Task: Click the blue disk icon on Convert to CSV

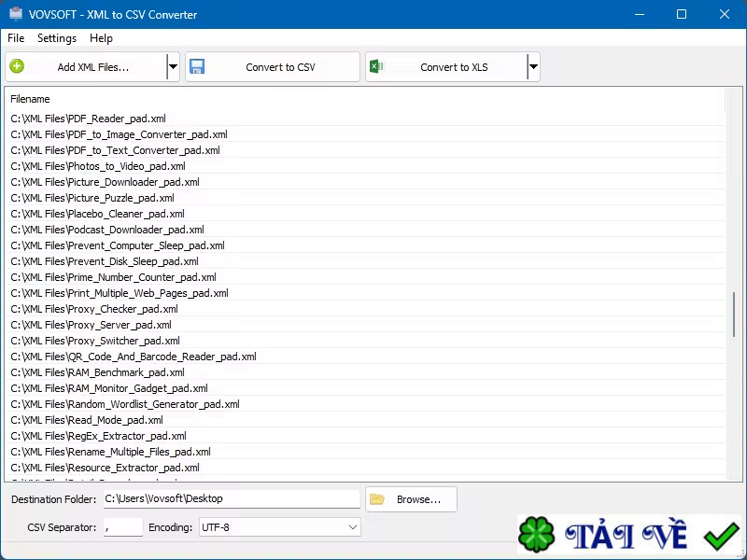Action: 197,65
